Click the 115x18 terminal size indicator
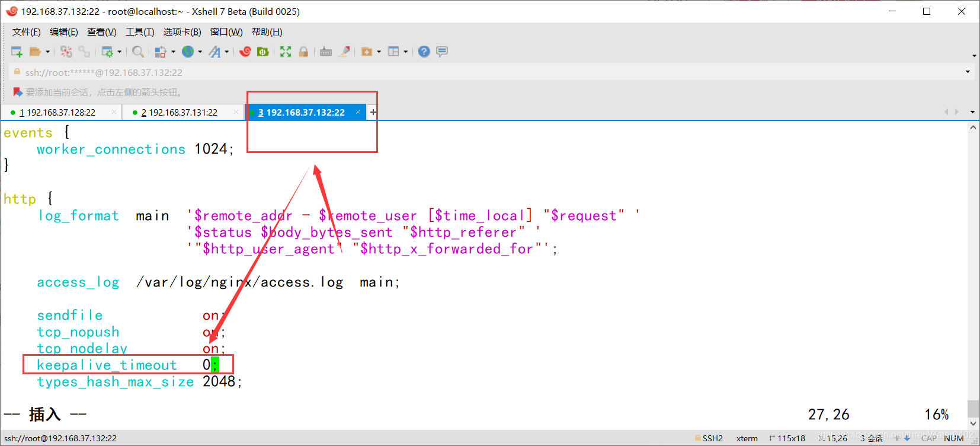 [x=787, y=438]
